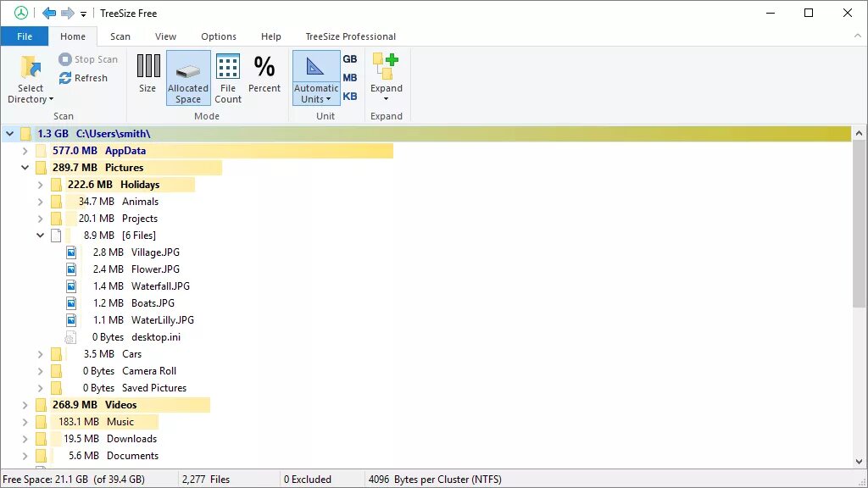
Task: Collapse the Pictures folder
Action: [x=25, y=168]
